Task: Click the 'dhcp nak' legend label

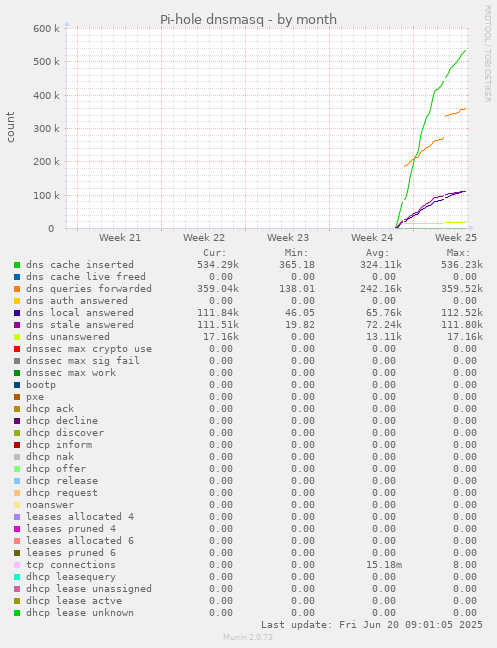Action: 50,457
